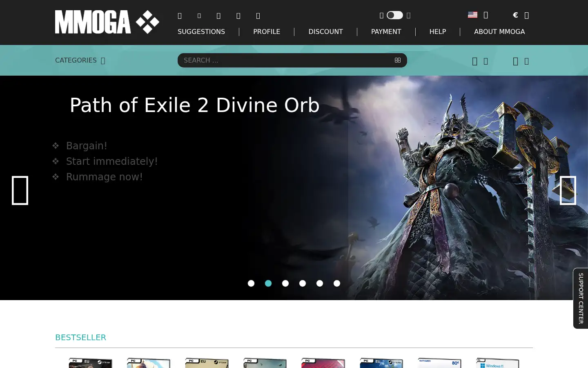588x368 pixels.
Task: Click the MMOGA logo
Action: (107, 22)
